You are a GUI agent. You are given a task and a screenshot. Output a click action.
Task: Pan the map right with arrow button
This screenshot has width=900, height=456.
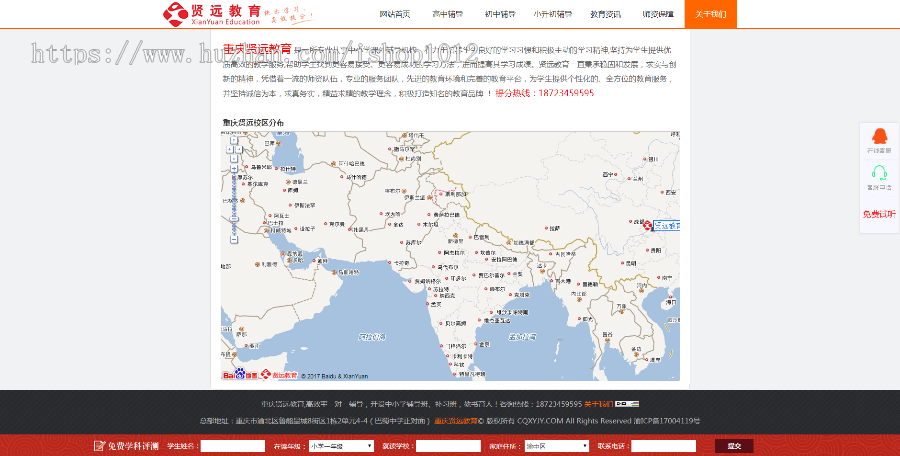[x=239, y=149]
